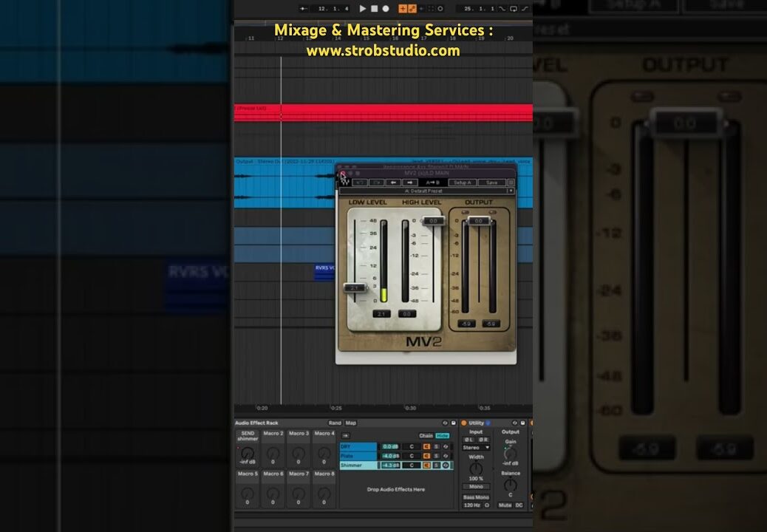Click the MV2 plugin undo button
Screen dimensions: 767x532
click(360, 183)
